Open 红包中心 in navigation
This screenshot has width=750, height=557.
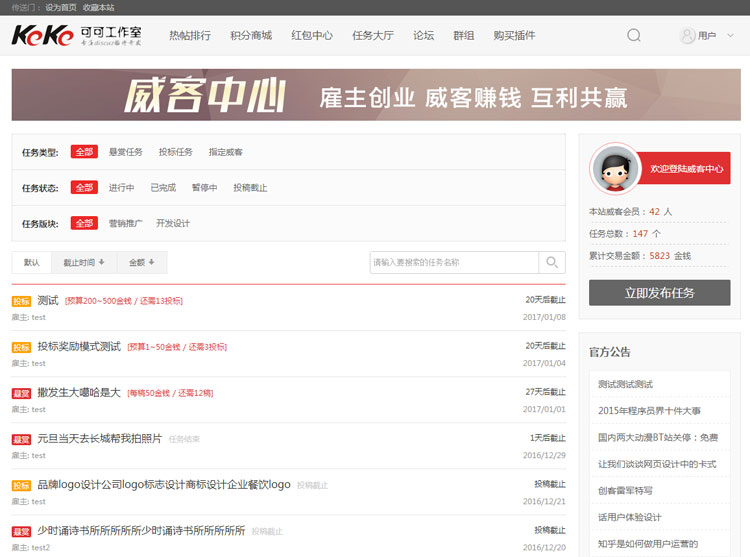point(312,35)
